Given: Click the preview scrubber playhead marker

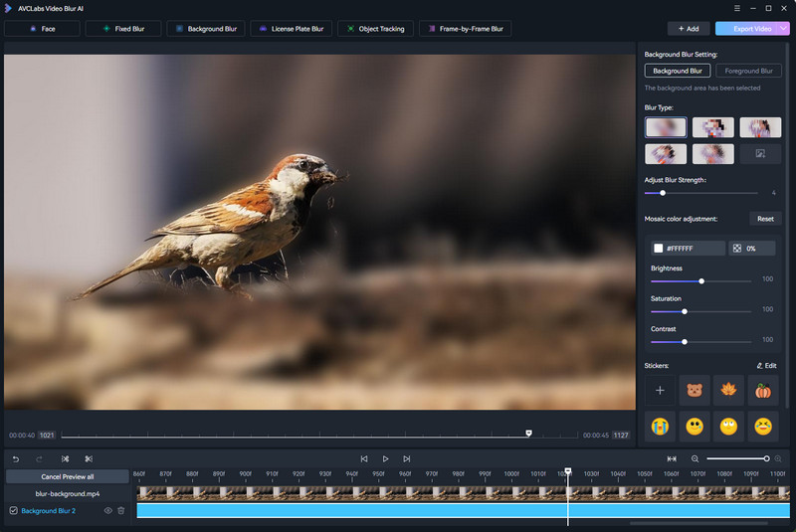Looking at the screenshot, I should 528,434.
